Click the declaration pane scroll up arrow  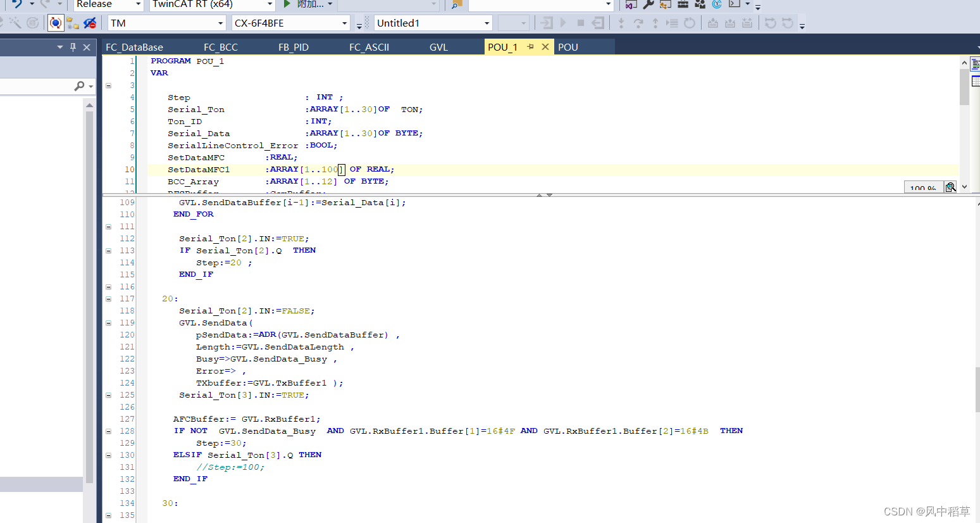pyautogui.click(x=964, y=63)
